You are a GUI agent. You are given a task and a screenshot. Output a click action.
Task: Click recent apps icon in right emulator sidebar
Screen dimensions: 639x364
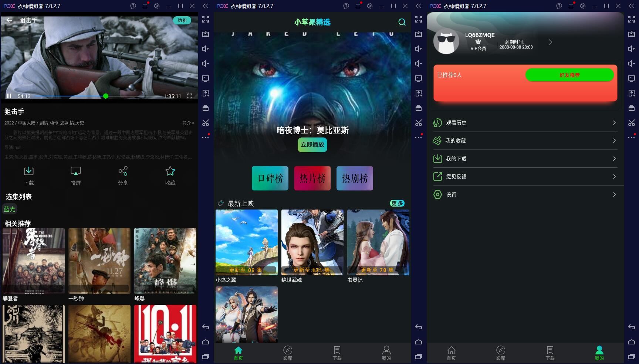[x=632, y=357]
